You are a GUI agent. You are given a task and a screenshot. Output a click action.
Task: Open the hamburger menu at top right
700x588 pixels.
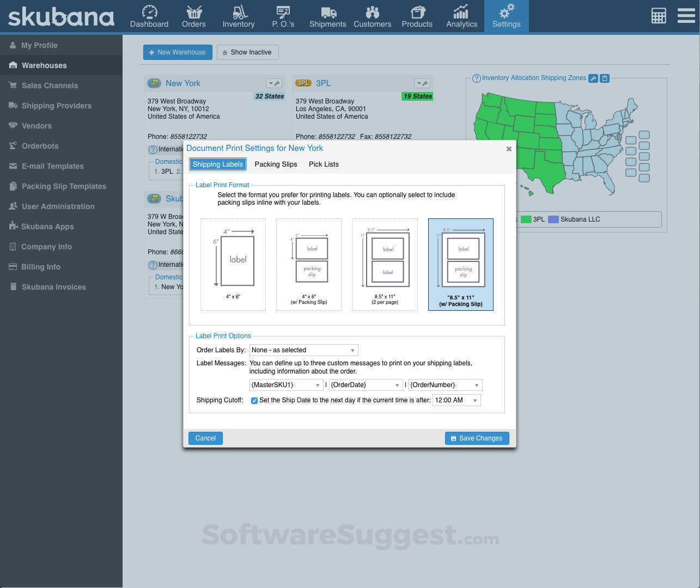pos(686,16)
